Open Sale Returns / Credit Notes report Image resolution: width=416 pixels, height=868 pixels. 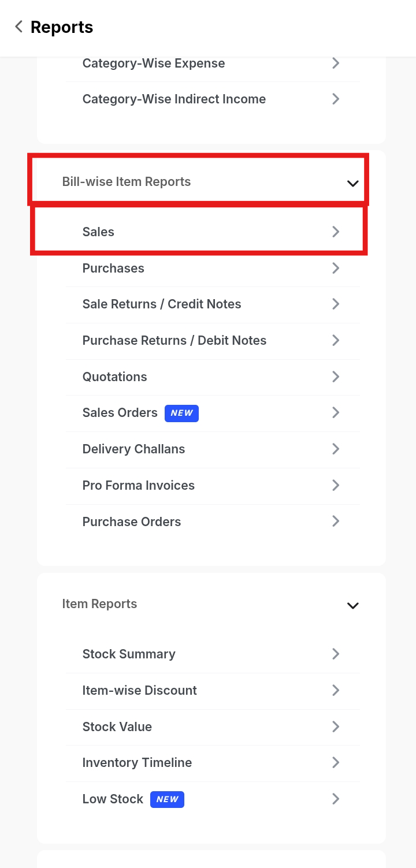[x=162, y=304]
